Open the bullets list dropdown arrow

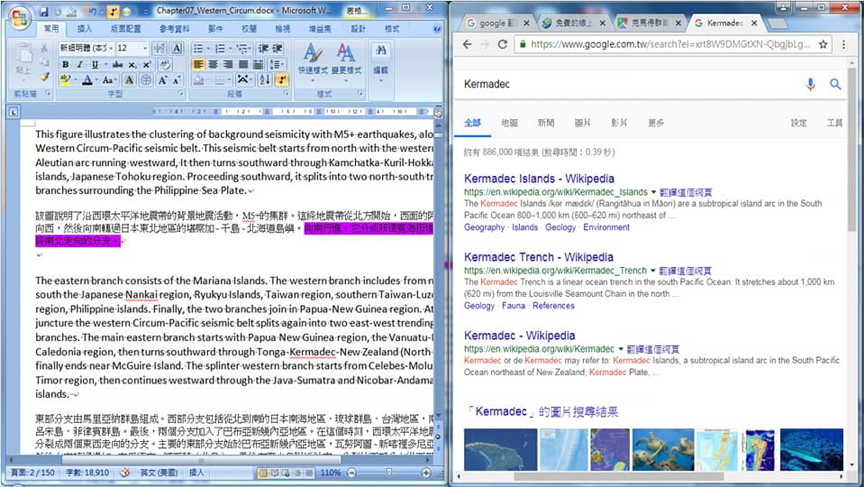(207, 48)
